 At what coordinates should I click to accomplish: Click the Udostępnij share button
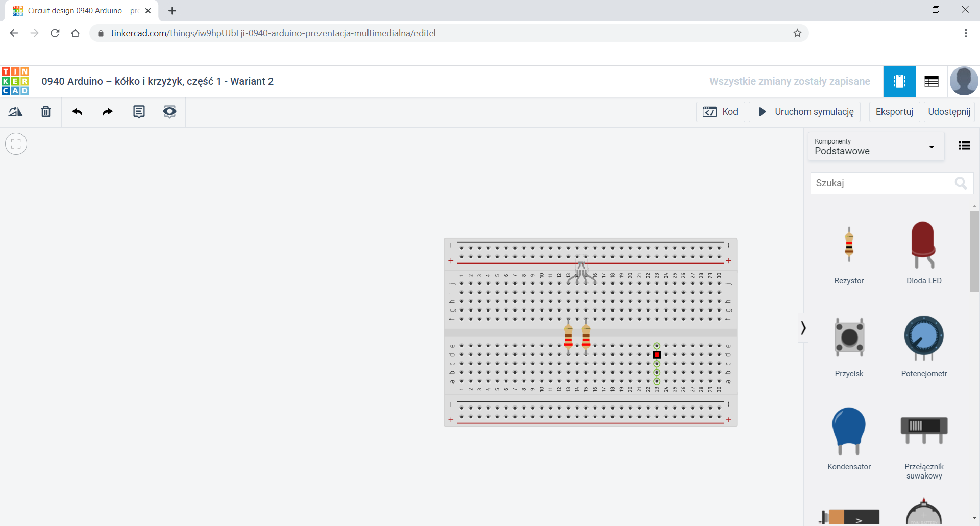tap(949, 112)
